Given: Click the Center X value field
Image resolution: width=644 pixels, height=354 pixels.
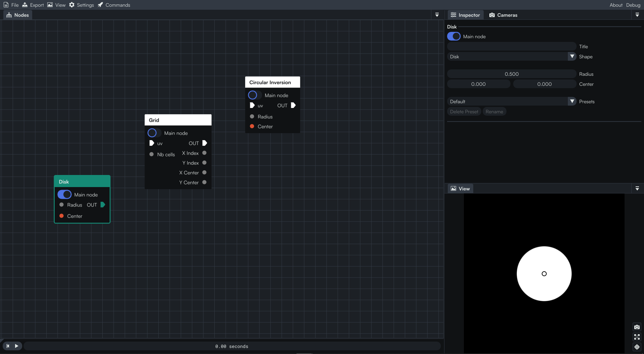Looking at the screenshot, I should [x=478, y=84].
